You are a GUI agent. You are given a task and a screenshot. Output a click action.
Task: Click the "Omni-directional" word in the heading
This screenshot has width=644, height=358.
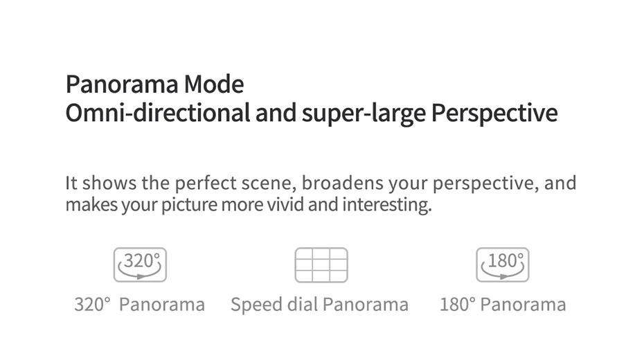click(x=158, y=112)
